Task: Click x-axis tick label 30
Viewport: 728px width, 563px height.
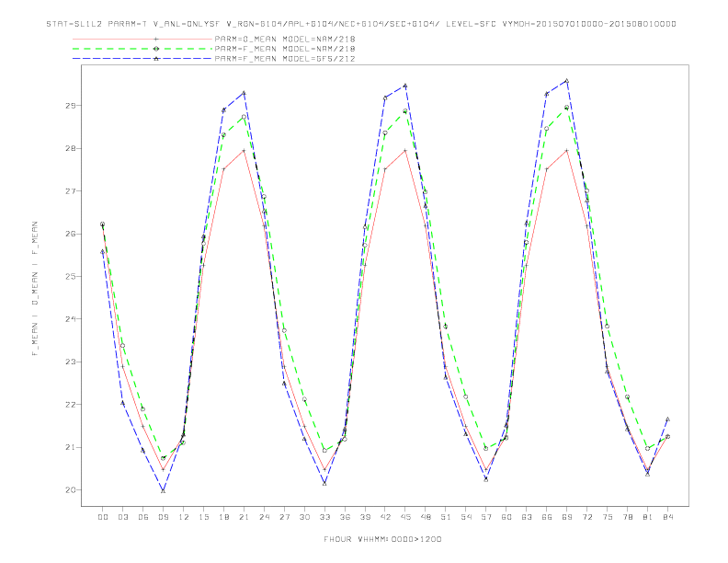Action: [304, 517]
